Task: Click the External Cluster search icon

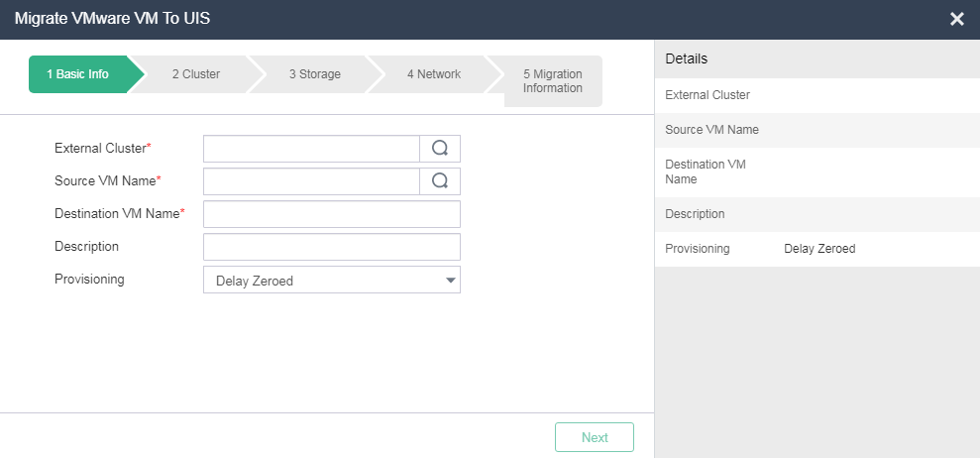Action: click(x=440, y=149)
